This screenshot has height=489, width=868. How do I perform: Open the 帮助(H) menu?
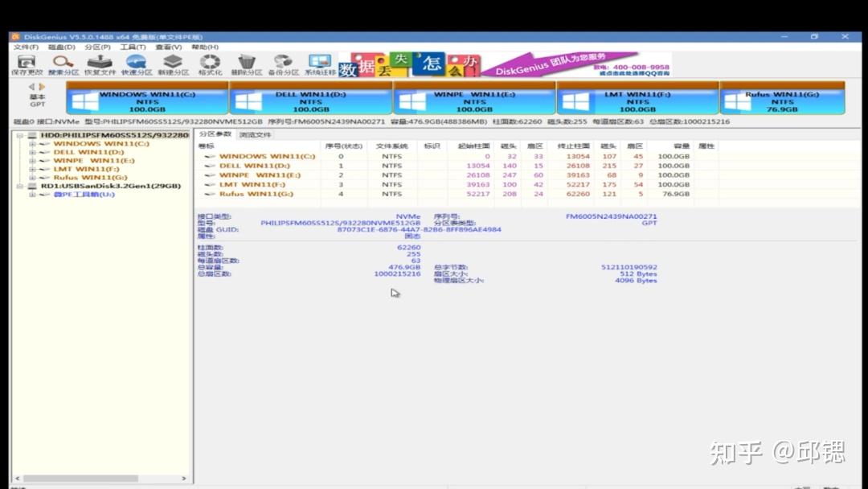tap(205, 47)
